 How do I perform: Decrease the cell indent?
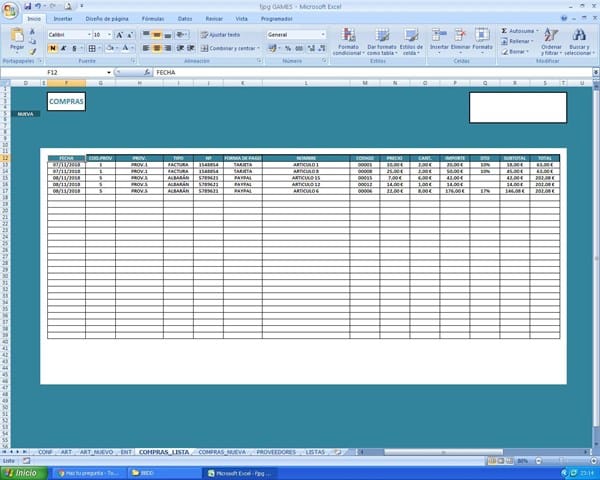180,48
